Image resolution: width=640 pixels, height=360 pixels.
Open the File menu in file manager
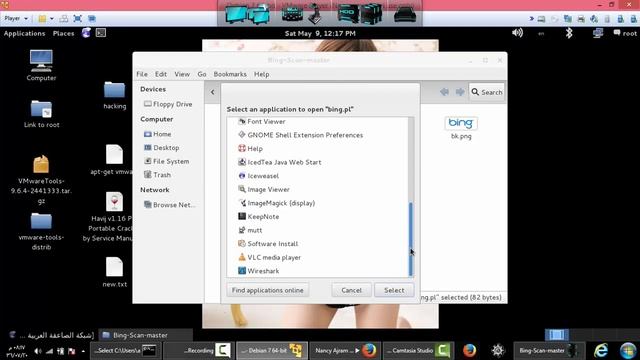(142, 74)
